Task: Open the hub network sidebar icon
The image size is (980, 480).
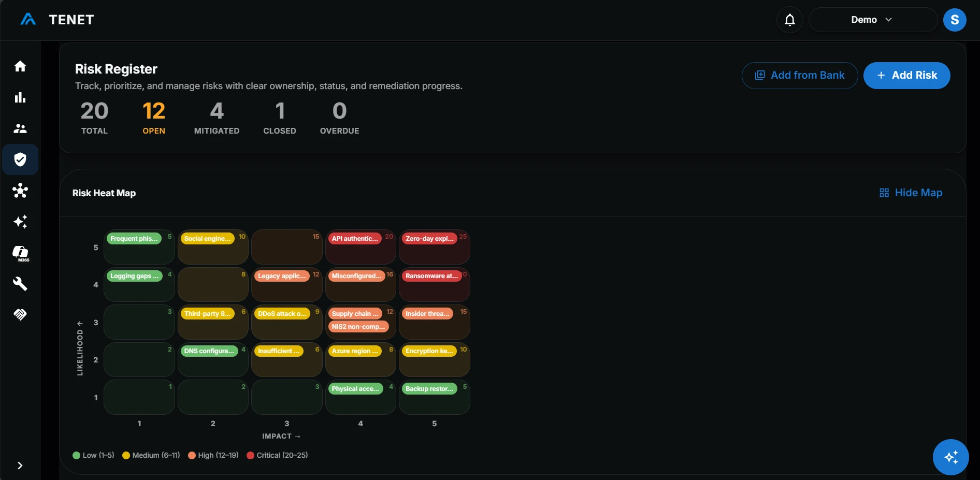Action: pos(20,191)
